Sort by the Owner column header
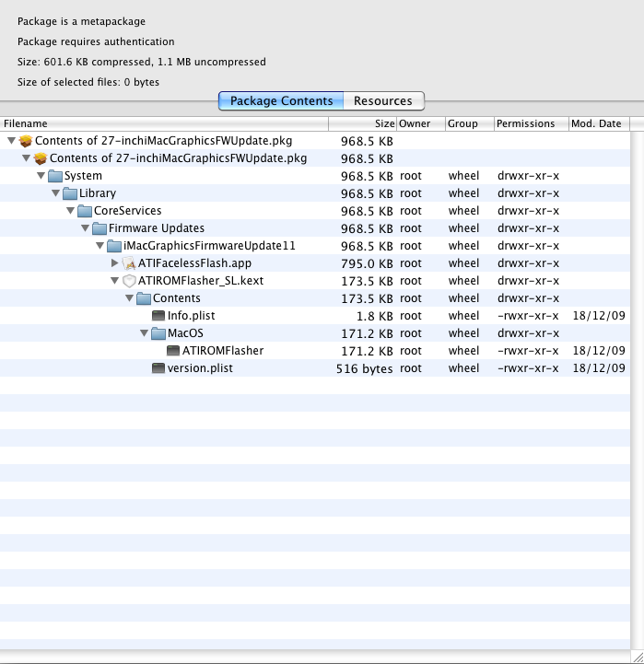644x664 pixels. tap(421, 123)
